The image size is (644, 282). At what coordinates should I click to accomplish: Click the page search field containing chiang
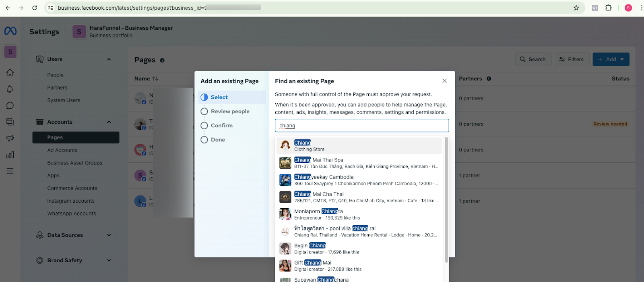click(x=362, y=126)
